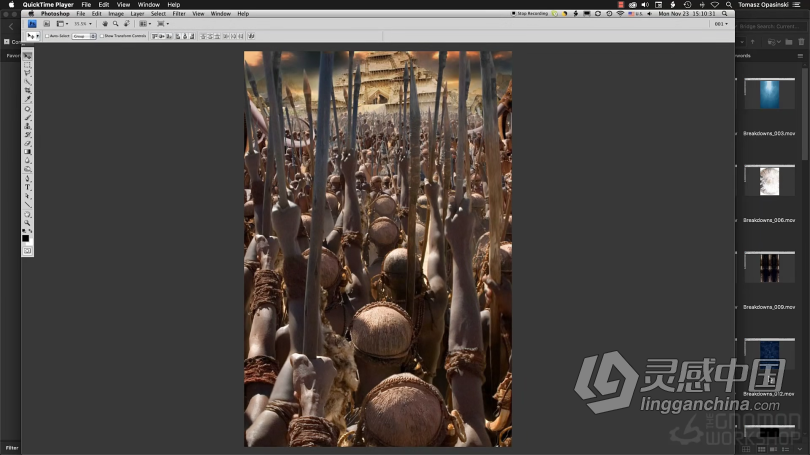Click the Ps application icon
The width and height of the screenshot is (810, 455).
click(32, 24)
